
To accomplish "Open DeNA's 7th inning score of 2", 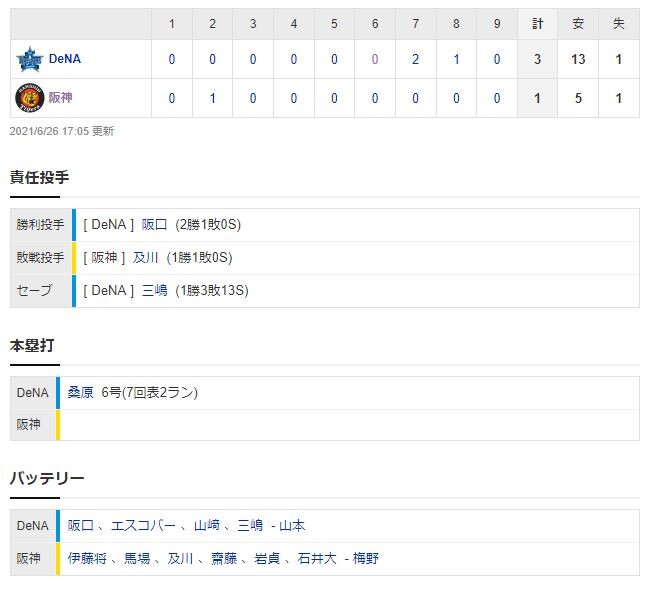I will pos(415,59).
